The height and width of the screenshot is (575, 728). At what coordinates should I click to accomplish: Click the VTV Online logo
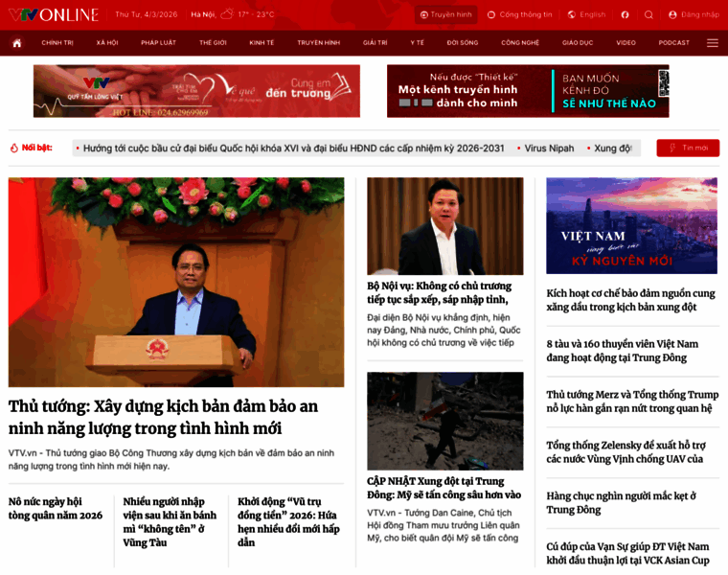tap(54, 15)
